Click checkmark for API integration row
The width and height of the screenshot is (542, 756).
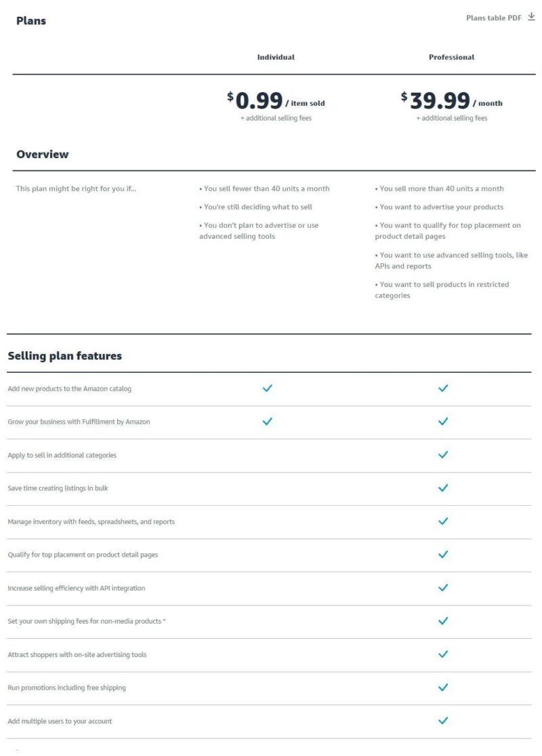(443, 588)
